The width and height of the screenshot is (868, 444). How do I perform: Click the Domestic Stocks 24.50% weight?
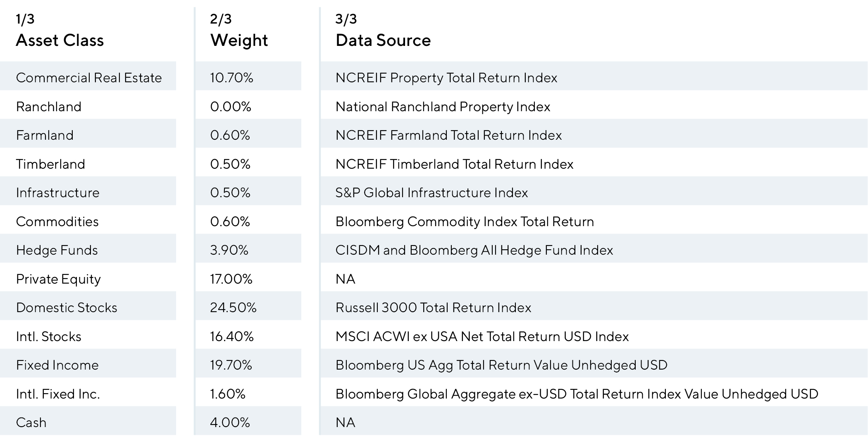click(x=233, y=308)
